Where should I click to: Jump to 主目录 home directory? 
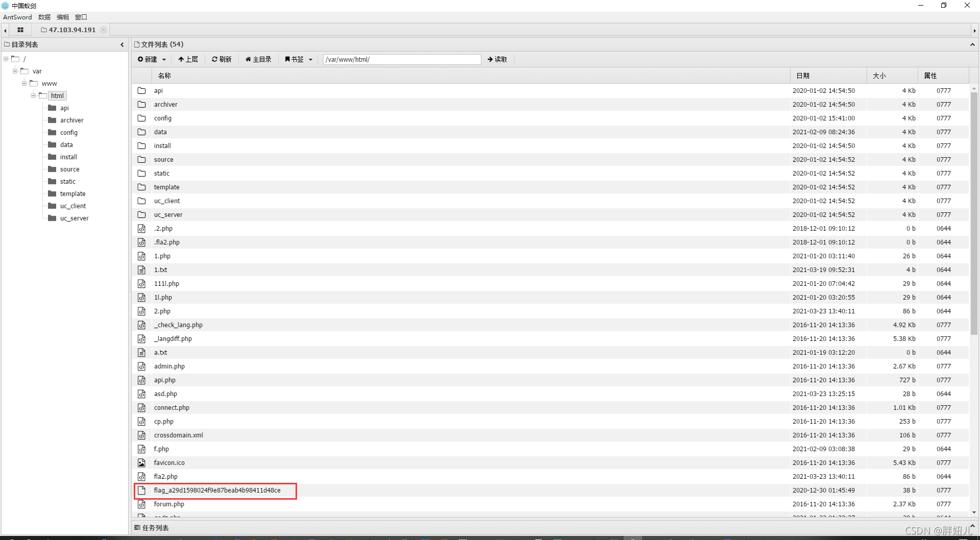click(x=258, y=59)
